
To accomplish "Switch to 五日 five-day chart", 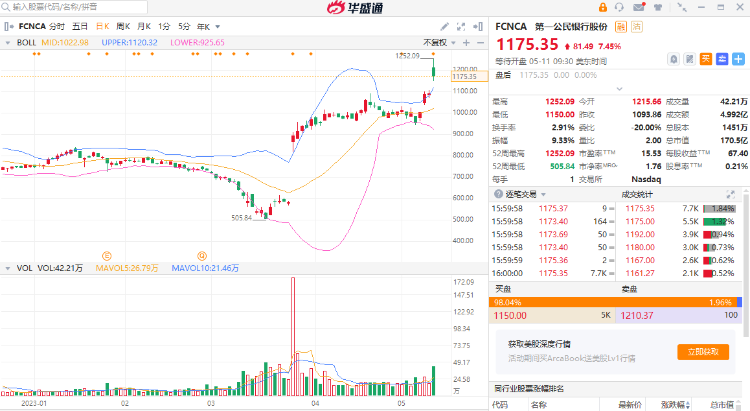I will pos(80,27).
